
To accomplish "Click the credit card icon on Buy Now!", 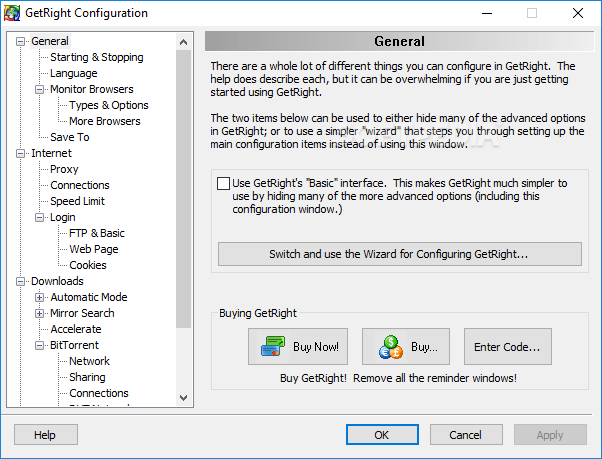I will (x=273, y=346).
